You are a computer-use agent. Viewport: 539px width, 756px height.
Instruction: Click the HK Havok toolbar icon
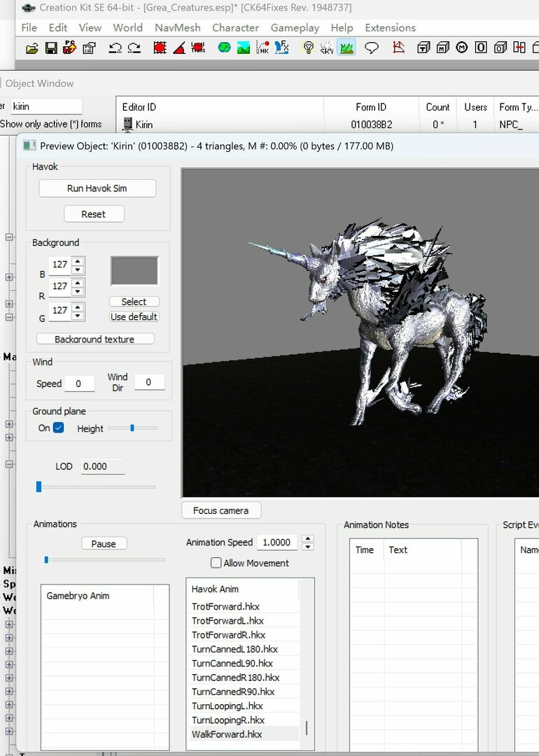click(x=262, y=48)
